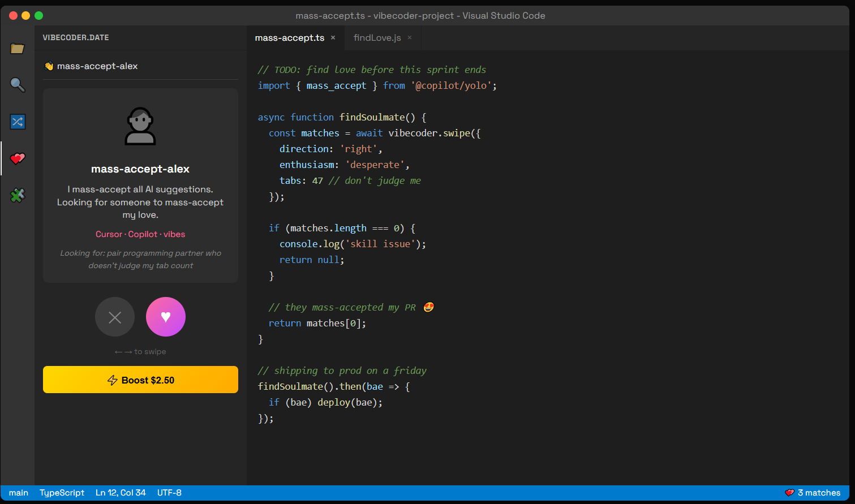Open the Explorer folder icon in activity bar
The image size is (855, 504).
click(18, 49)
